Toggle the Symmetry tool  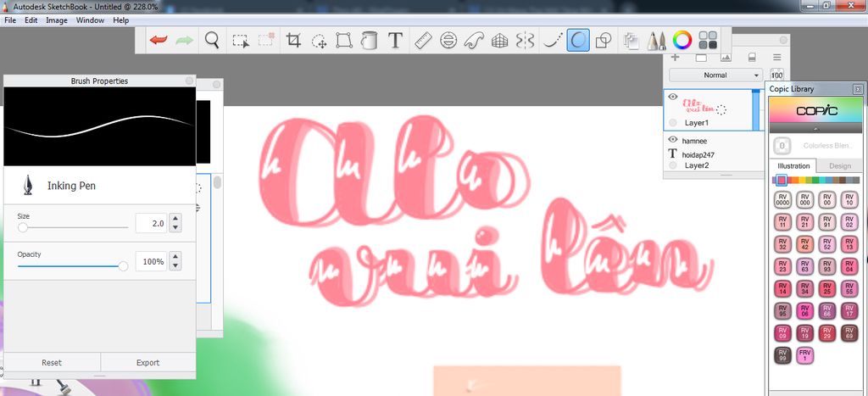525,41
